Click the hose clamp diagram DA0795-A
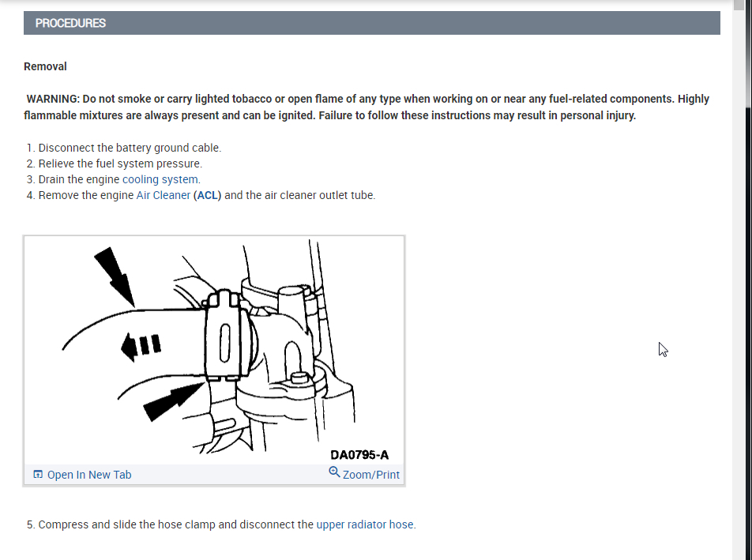 pyautogui.click(x=214, y=350)
